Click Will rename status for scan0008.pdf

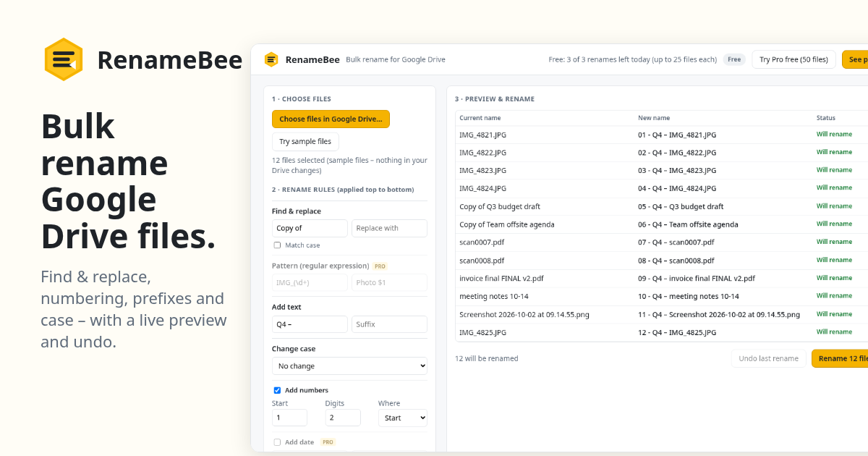[x=834, y=260]
